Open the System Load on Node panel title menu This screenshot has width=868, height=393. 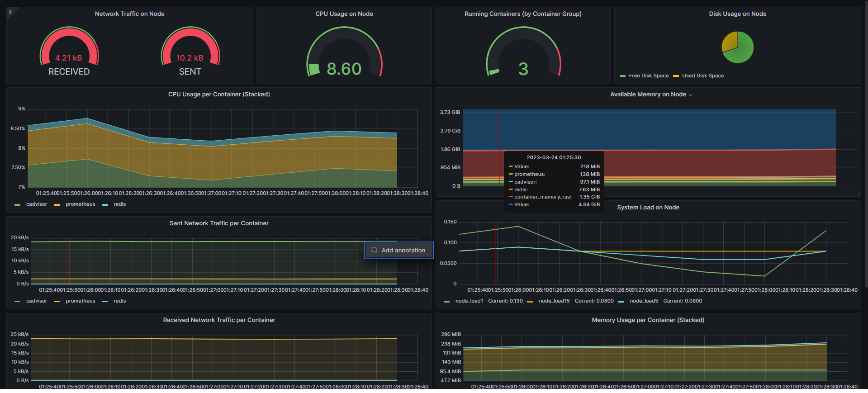pos(648,208)
